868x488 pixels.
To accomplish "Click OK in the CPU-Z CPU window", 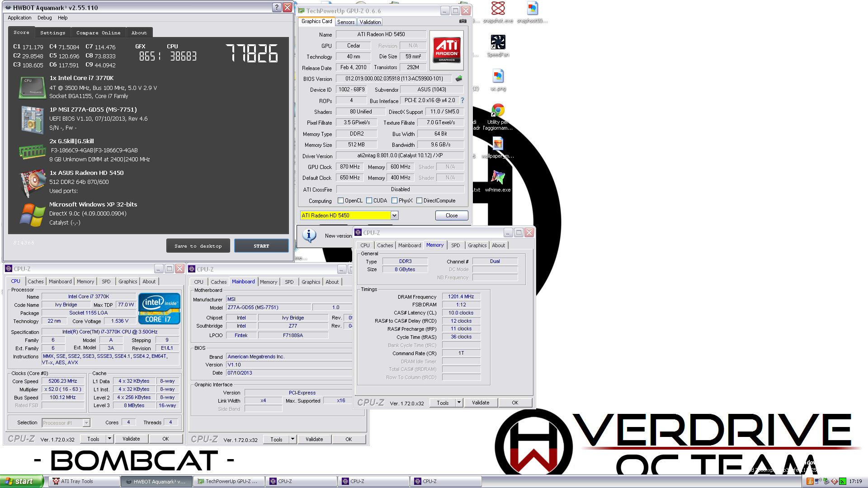I will point(165,439).
